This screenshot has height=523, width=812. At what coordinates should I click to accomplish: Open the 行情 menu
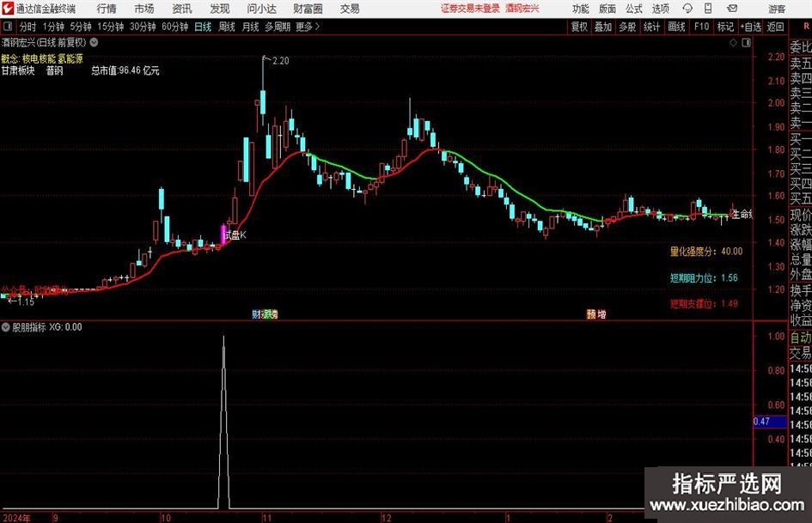tap(107, 9)
